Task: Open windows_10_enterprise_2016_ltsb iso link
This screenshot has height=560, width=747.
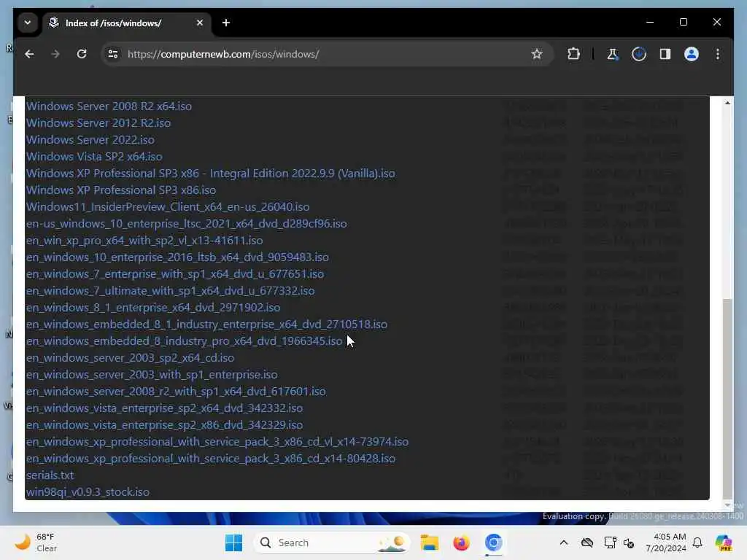Action: tap(177, 257)
